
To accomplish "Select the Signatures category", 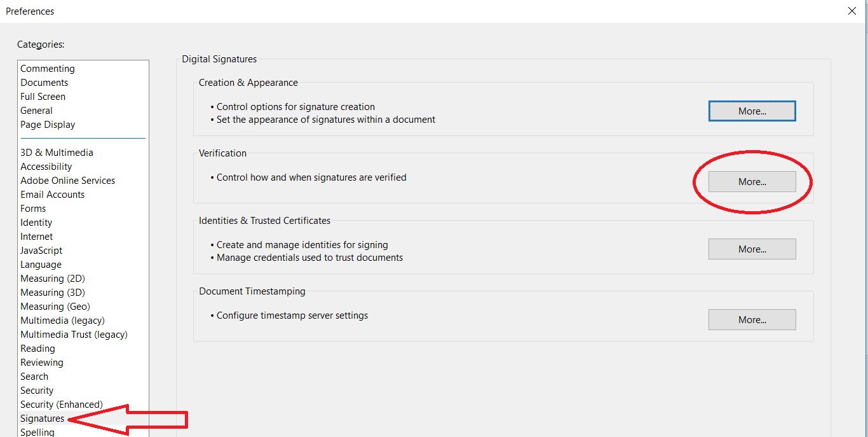I will (43, 419).
